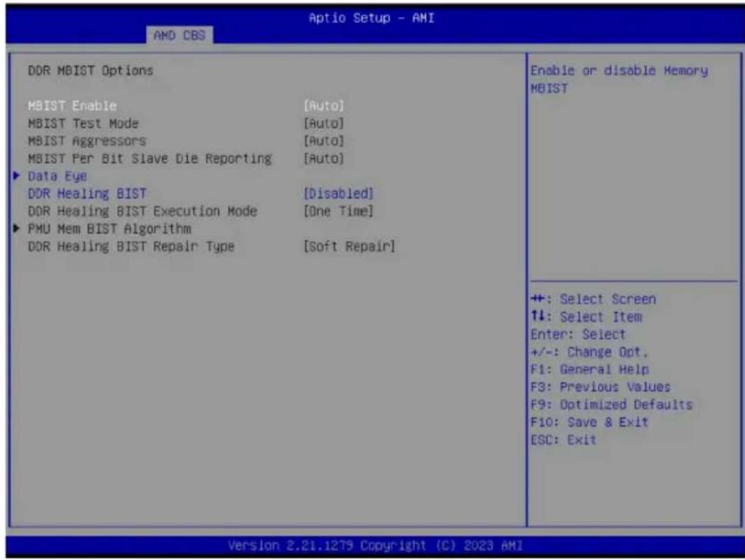The width and height of the screenshot is (745, 560).
Task: Click the Enter: Select hint
Action: pyautogui.click(x=578, y=334)
